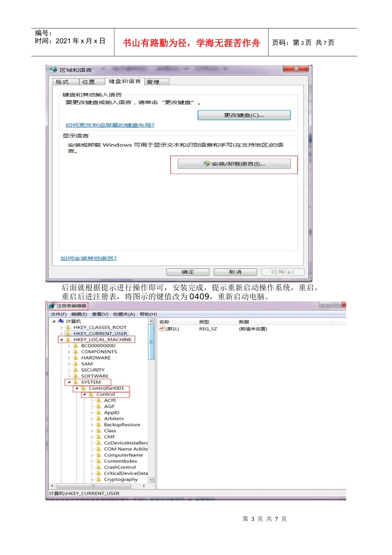392x555 pixels.
Task: Click the HARDWARE folder icon
Action: click(76, 358)
